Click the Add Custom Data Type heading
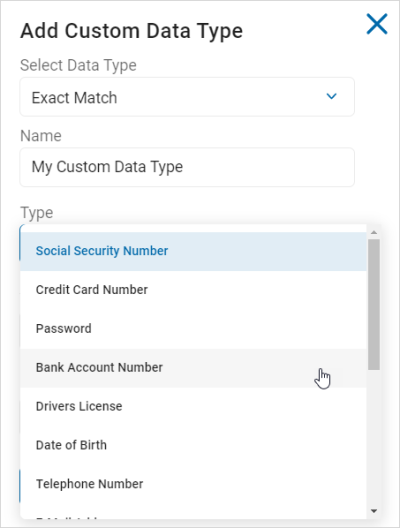This screenshot has width=400, height=528. (132, 31)
